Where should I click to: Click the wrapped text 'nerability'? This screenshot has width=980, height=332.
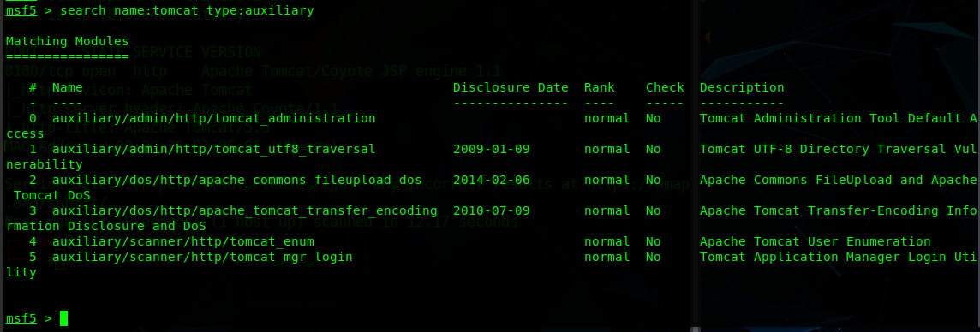point(45,165)
